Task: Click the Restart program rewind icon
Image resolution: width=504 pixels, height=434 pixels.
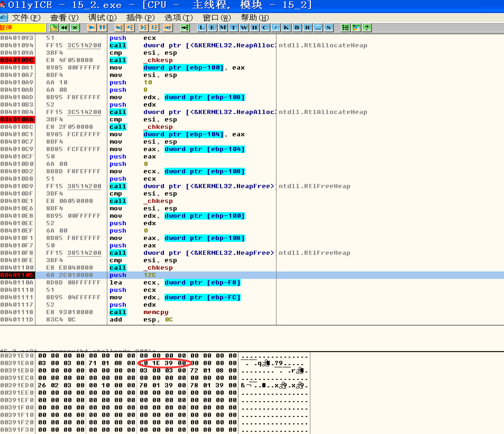Action: 64,28
